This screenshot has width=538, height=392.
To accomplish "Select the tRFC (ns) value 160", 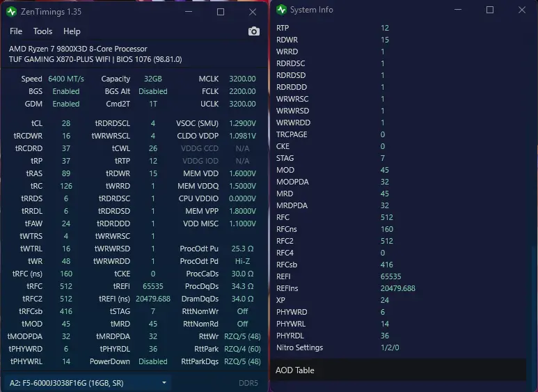I will [66, 274].
